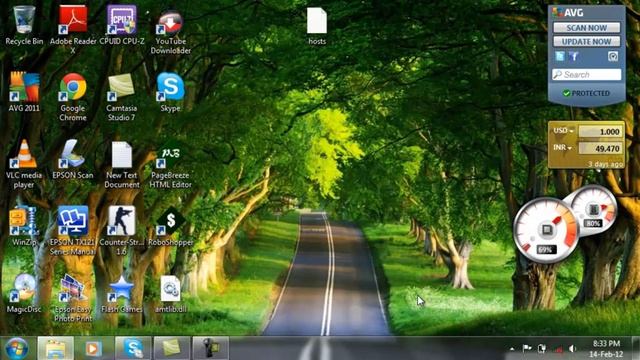Select the Skype desktop shortcut
The height and width of the screenshot is (360, 640).
171,92
